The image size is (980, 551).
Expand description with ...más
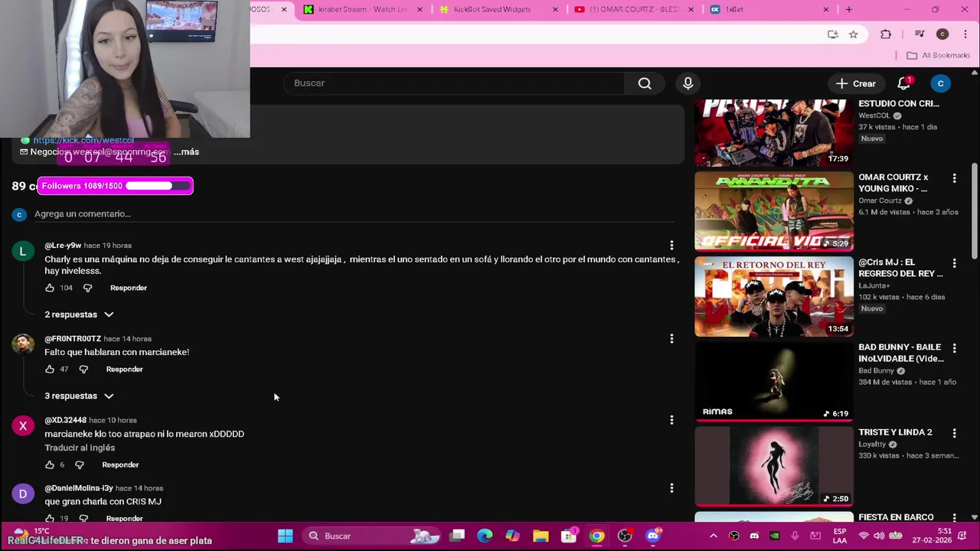pos(186,152)
